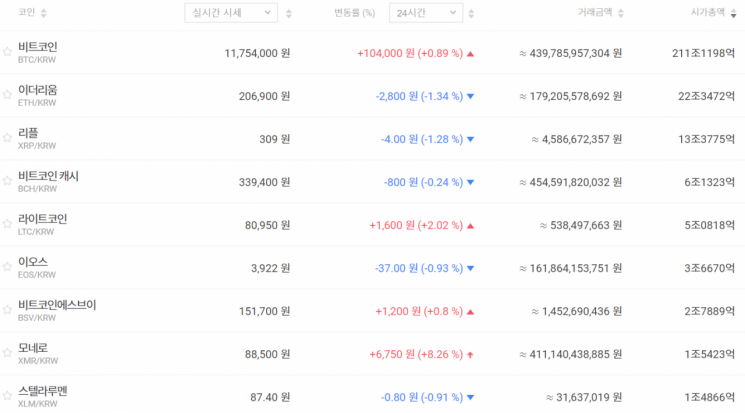Toggle the Litecoin LTC/KRW star
Image resolution: width=745 pixels, height=413 pixels.
point(7,223)
